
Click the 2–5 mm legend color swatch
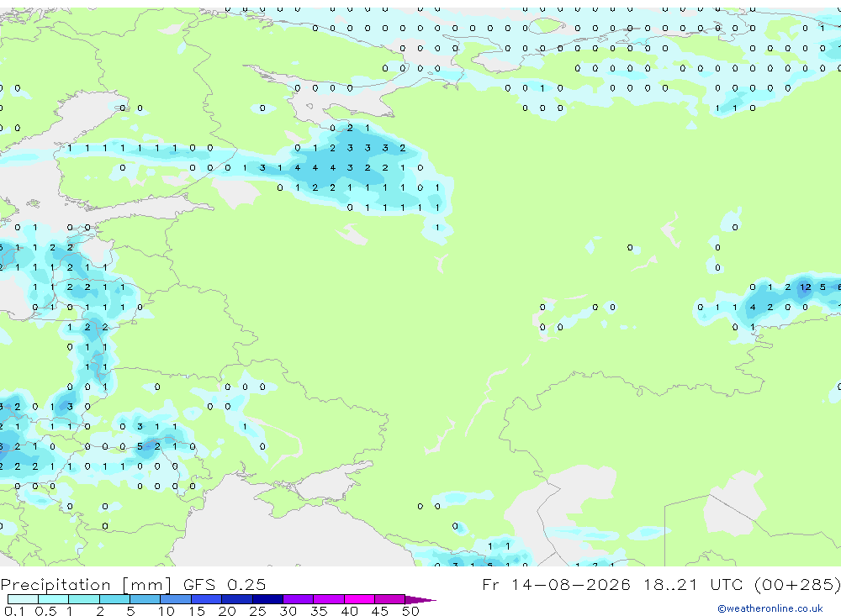click(114, 599)
